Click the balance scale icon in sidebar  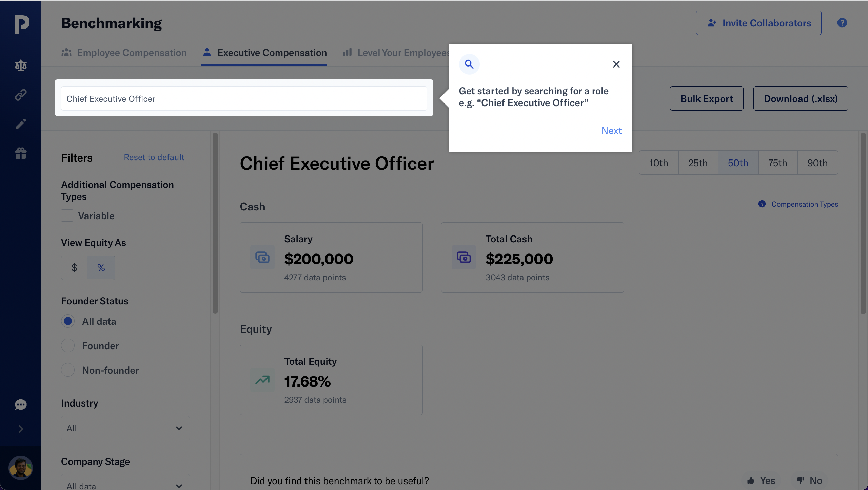pos(21,65)
